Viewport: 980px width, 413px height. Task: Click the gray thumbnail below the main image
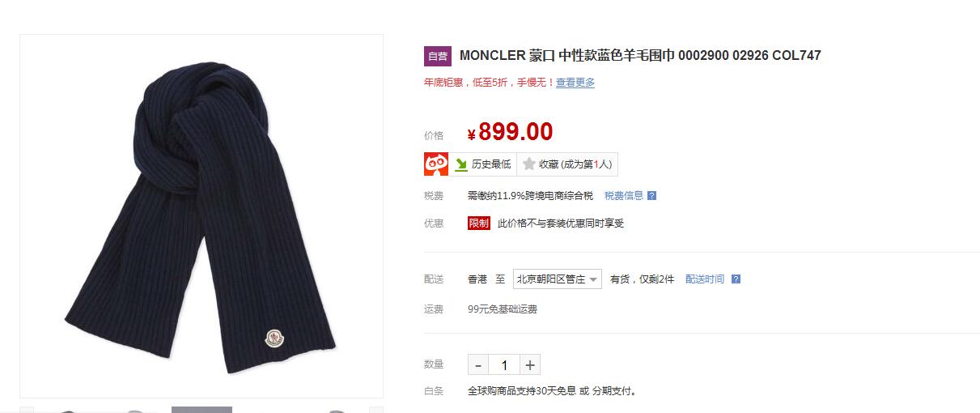(x=202, y=410)
